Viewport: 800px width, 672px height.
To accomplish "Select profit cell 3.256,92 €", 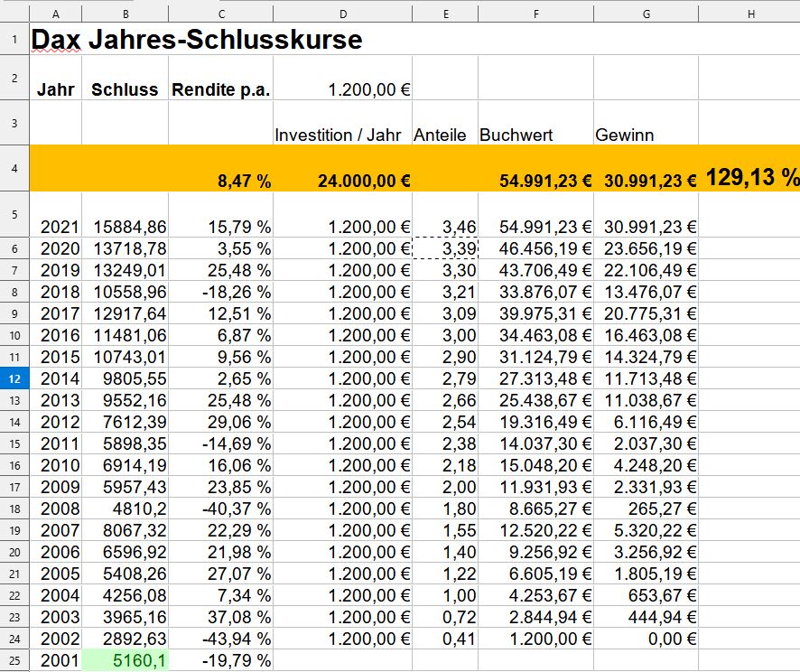I will point(646,552).
